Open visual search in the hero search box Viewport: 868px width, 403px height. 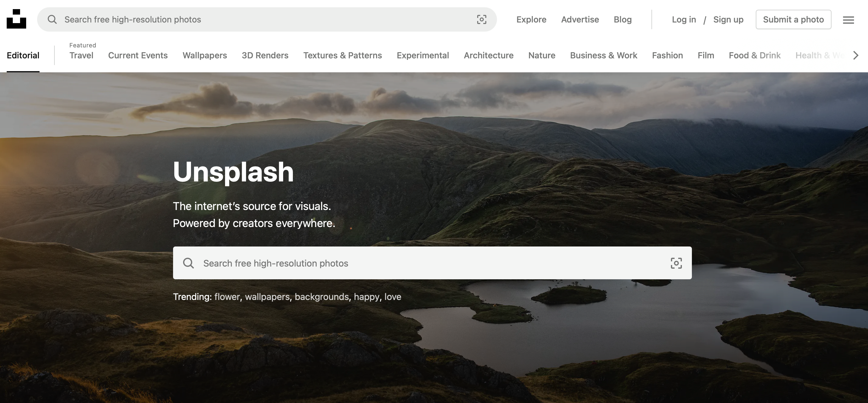point(676,263)
